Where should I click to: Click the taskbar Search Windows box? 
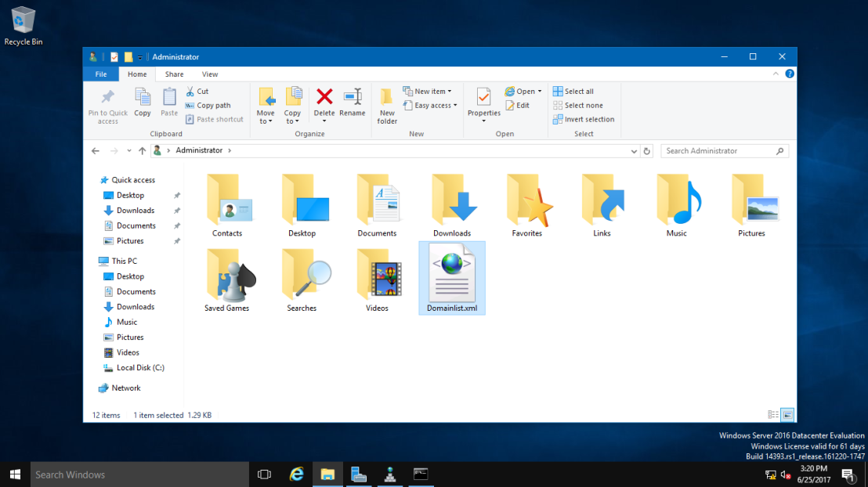[139, 474]
